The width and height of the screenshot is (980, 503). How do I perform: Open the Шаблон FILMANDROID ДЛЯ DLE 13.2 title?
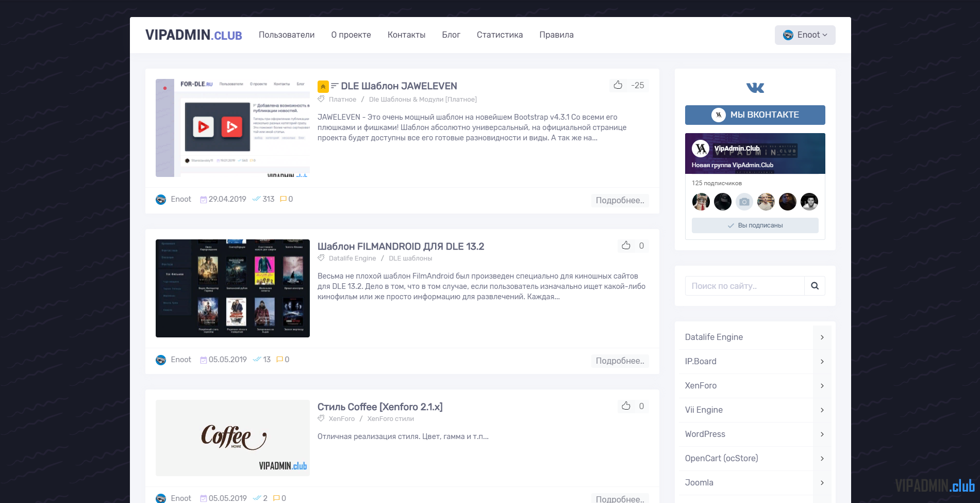pos(401,247)
